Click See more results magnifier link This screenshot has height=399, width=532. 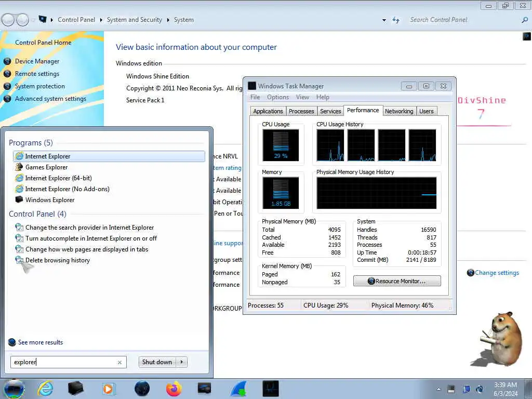tap(36, 342)
